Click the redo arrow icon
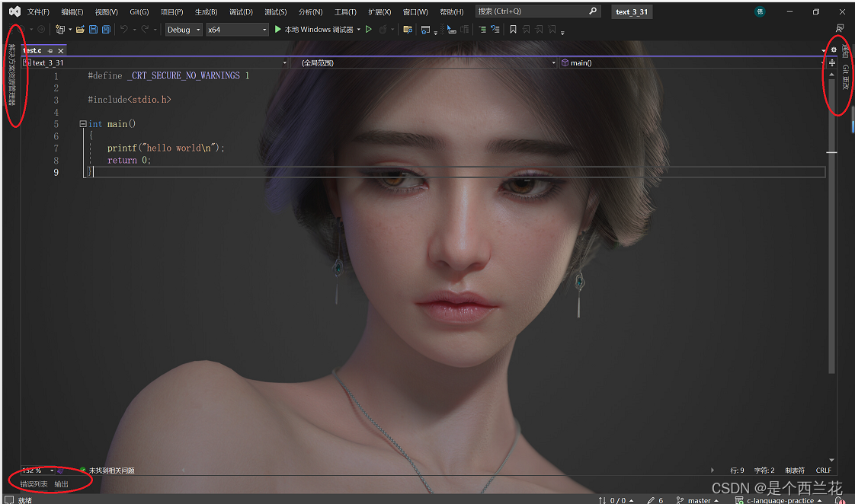 [145, 30]
